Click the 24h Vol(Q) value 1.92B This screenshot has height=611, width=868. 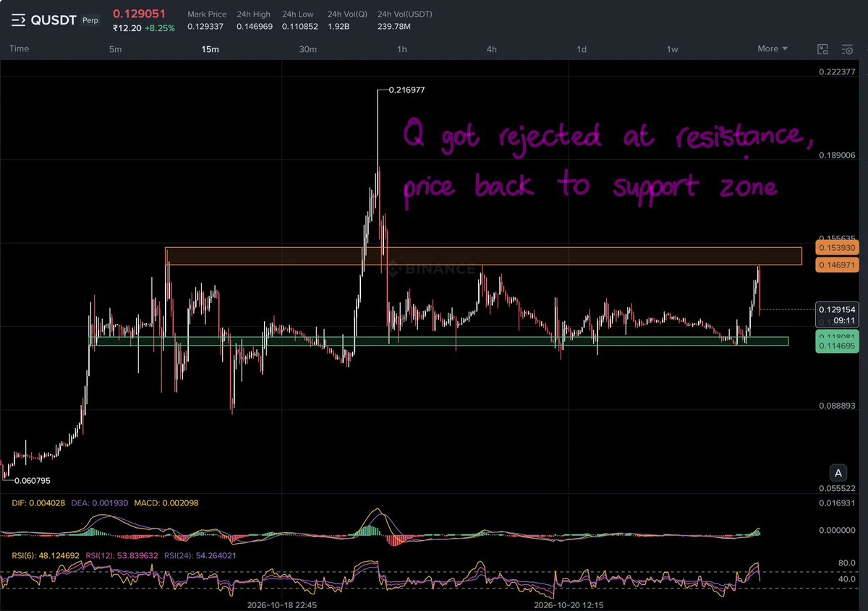click(340, 27)
